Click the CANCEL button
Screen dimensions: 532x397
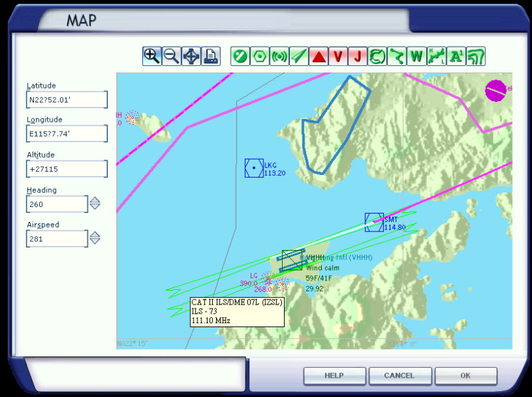(x=400, y=376)
